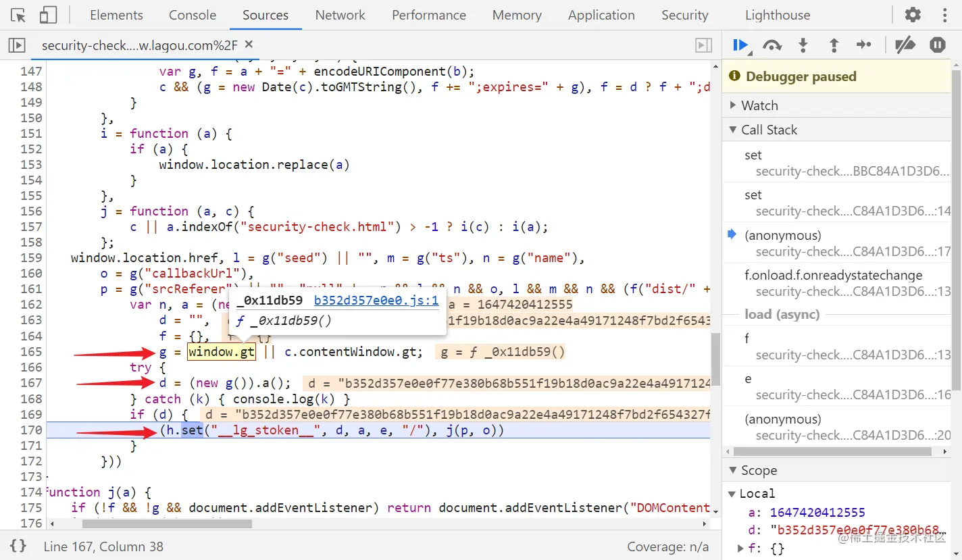This screenshot has height=560, width=962.
Task: Step into next function call
Action: (803, 45)
